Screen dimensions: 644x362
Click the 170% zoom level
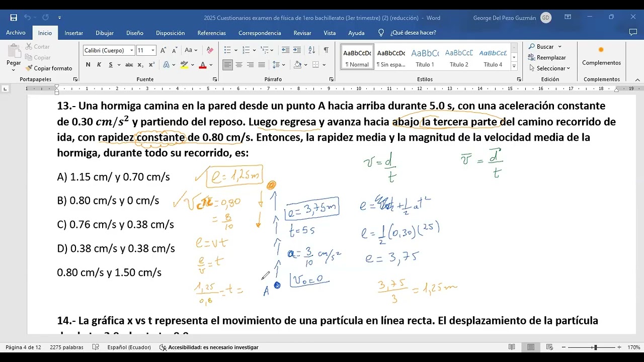[633, 347]
